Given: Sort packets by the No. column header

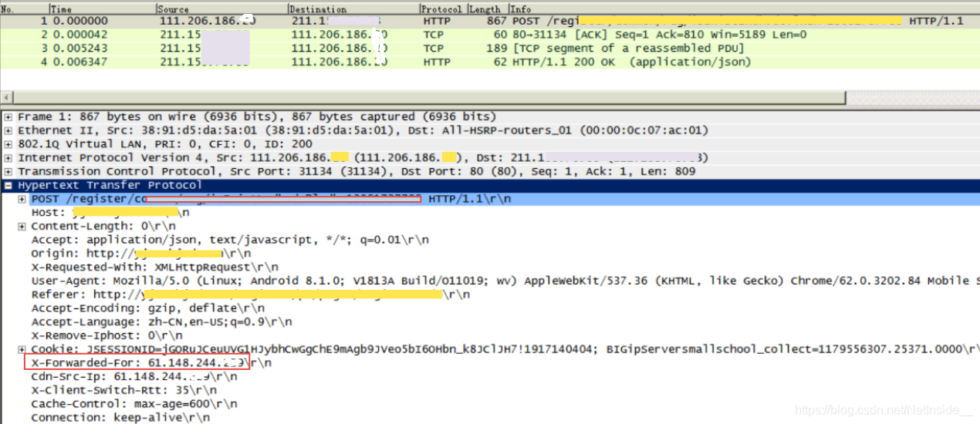Looking at the screenshot, I should pos(23,8).
